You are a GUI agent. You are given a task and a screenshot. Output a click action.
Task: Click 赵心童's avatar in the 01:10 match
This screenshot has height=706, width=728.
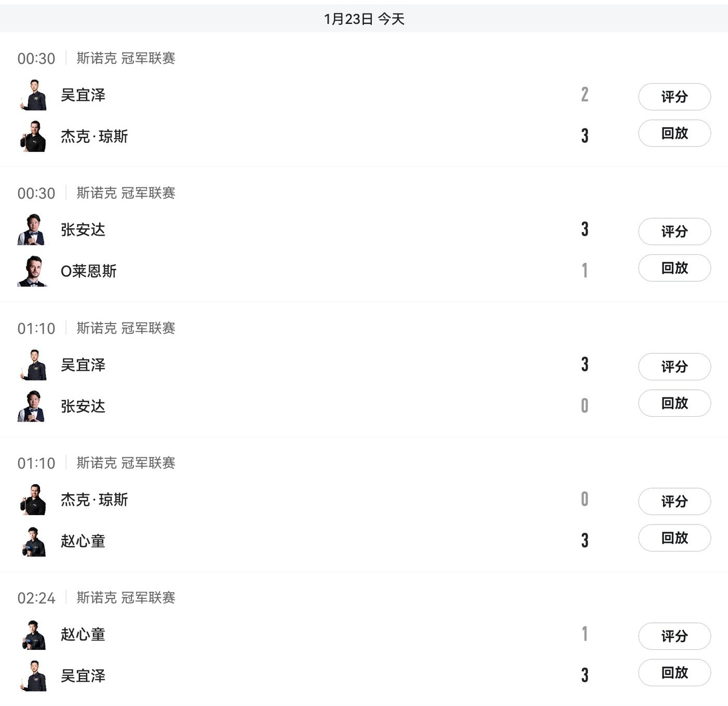point(34,541)
